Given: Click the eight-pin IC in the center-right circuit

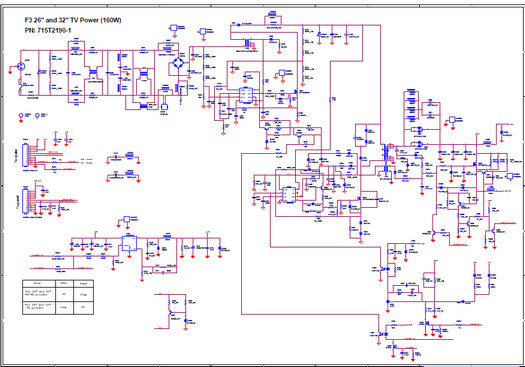Looking at the screenshot, I should [x=289, y=195].
